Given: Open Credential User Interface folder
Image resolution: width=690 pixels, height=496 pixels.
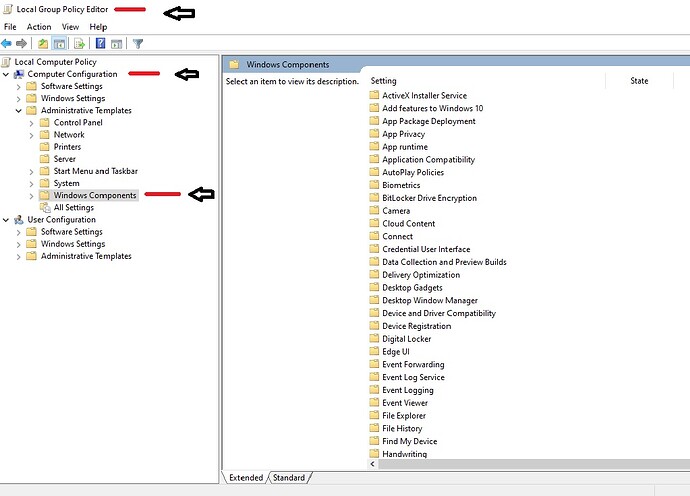Looking at the screenshot, I should (x=426, y=249).
